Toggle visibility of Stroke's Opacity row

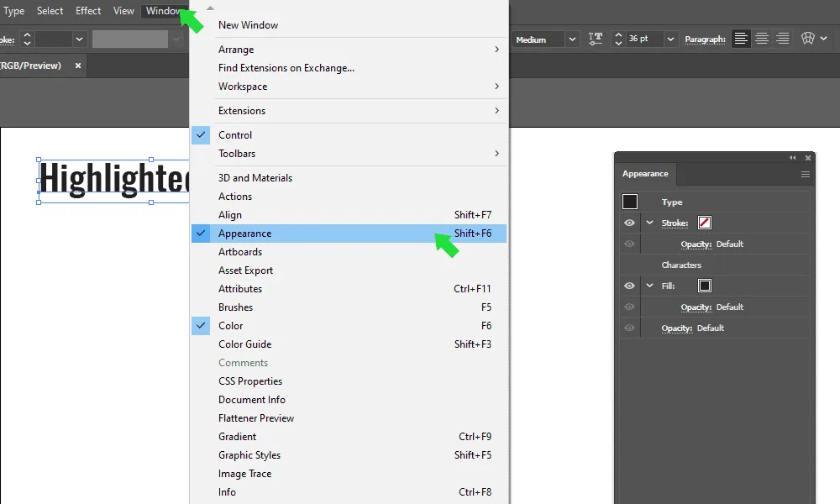pyautogui.click(x=629, y=244)
